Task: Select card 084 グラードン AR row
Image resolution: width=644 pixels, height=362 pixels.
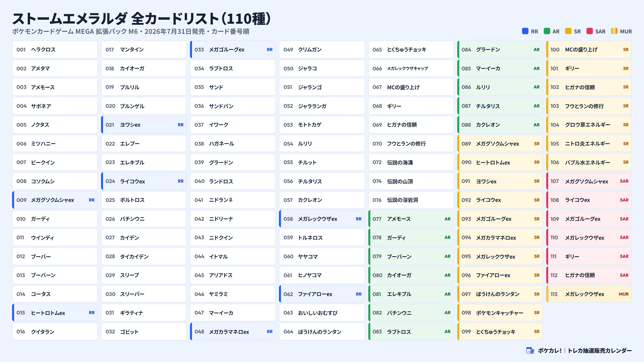Action: pyautogui.click(x=500, y=49)
